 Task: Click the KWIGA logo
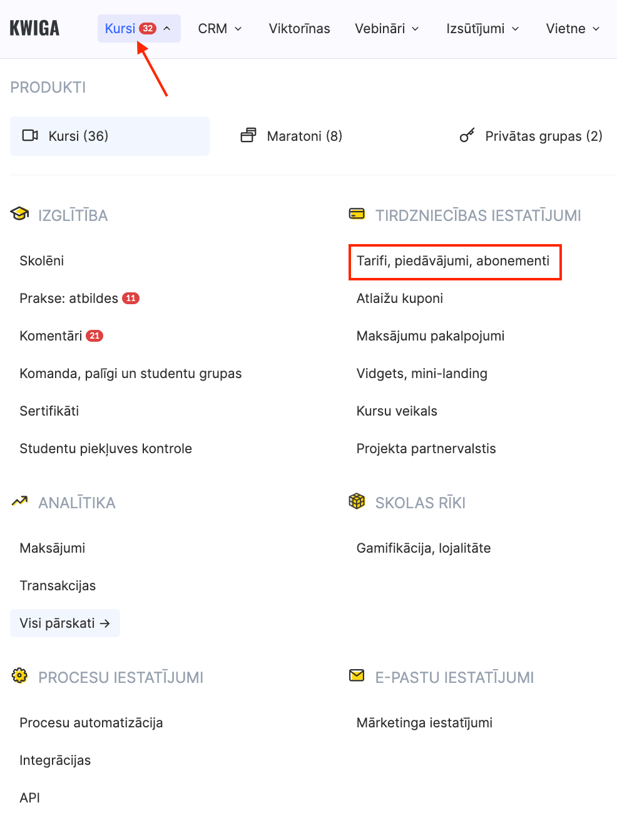[x=34, y=28]
